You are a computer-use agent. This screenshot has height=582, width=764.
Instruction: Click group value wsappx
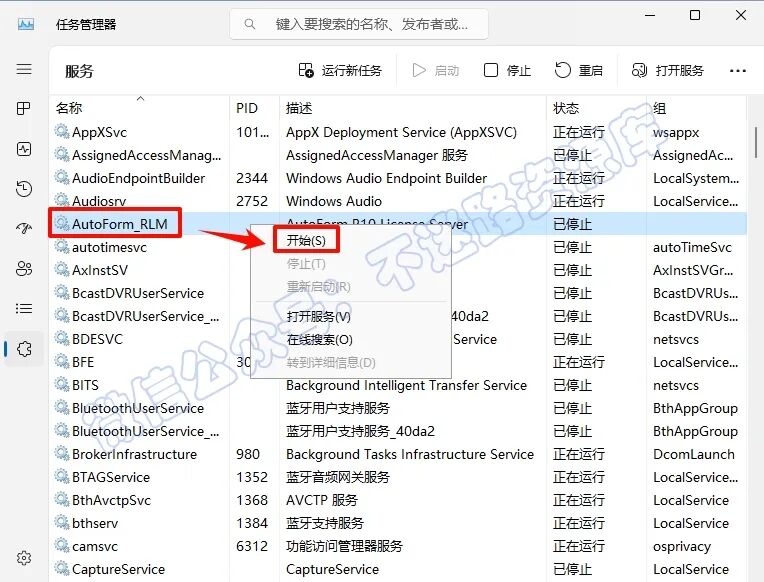point(676,133)
